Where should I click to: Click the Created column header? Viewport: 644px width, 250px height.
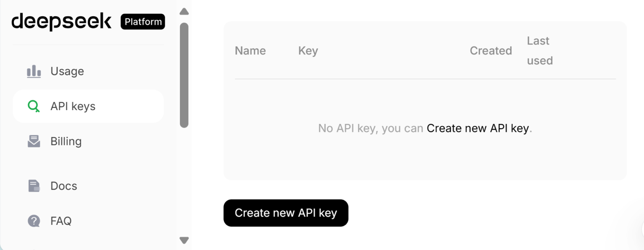[x=491, y=50]
